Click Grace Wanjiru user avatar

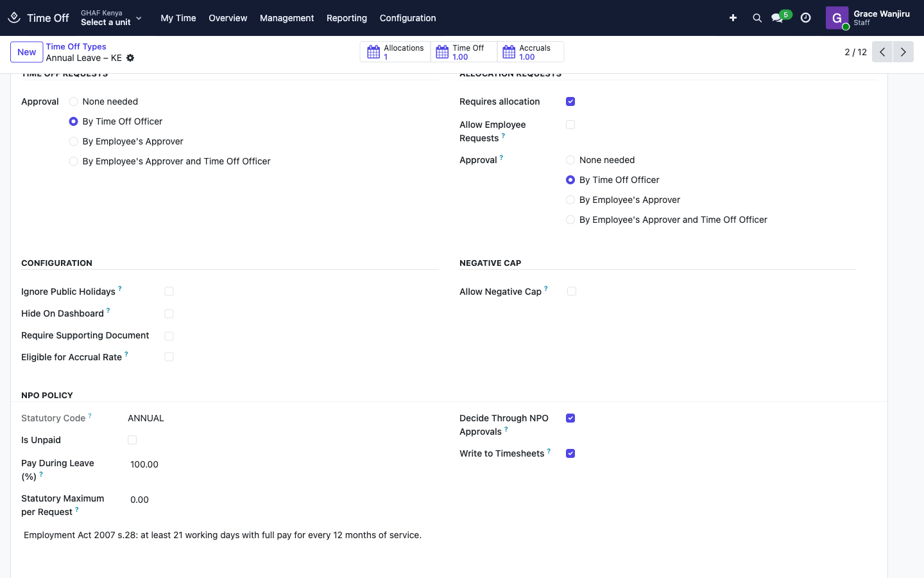tap(837, 18)
